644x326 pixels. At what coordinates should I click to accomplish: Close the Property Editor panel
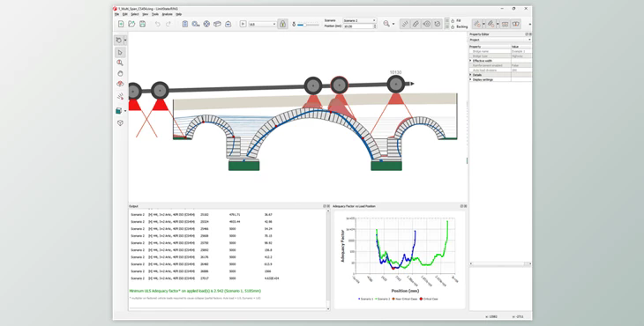pos(530,34)
